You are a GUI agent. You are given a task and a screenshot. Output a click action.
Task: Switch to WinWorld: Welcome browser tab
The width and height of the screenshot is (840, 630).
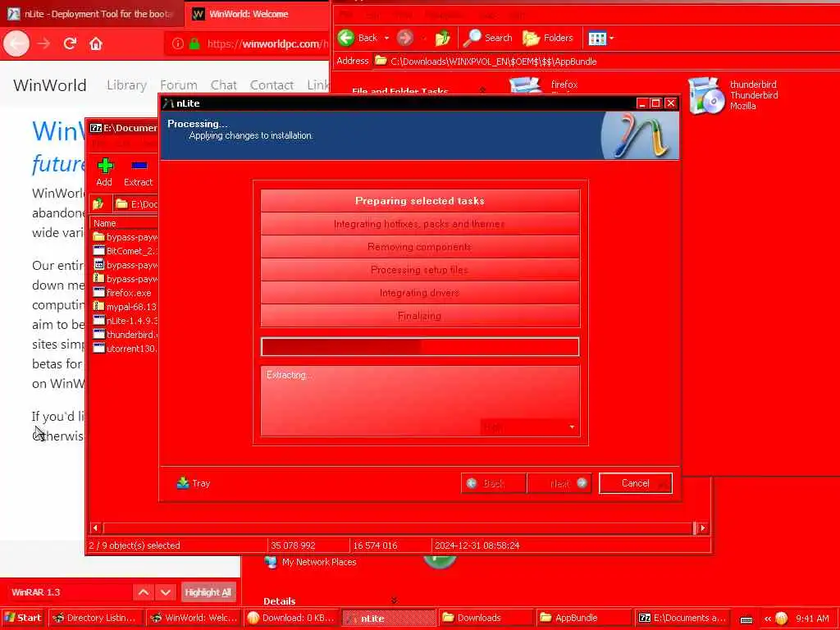257,14
